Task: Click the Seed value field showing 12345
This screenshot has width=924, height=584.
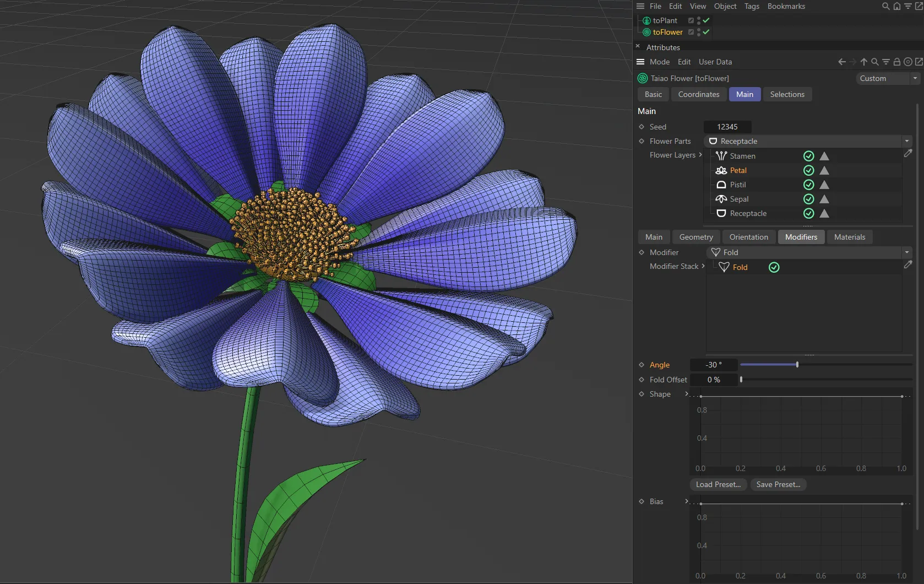Action: click(x=727, y=127)
